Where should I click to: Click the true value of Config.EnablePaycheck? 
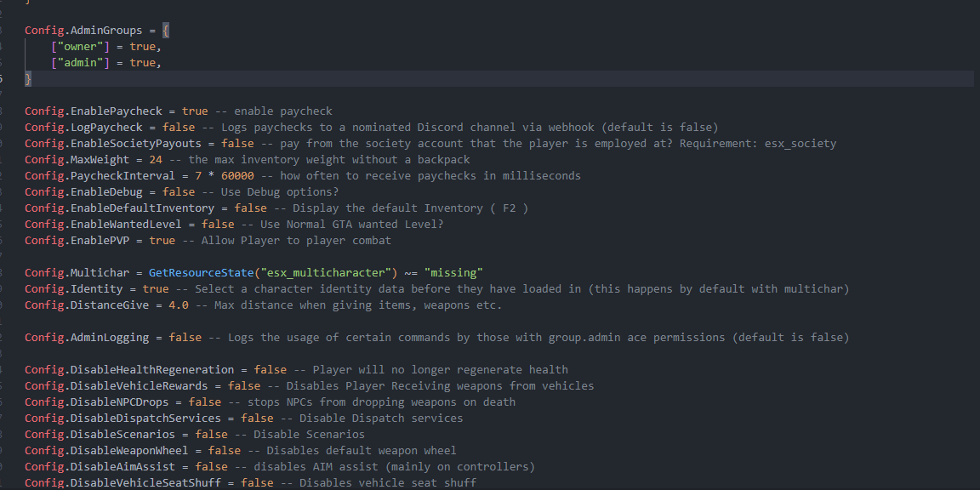tap(195, 111)
